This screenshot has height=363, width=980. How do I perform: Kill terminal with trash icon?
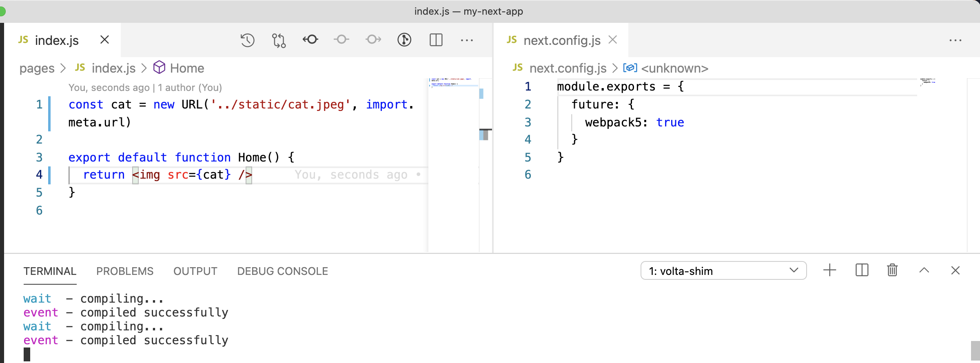click(x=892, y=270)
